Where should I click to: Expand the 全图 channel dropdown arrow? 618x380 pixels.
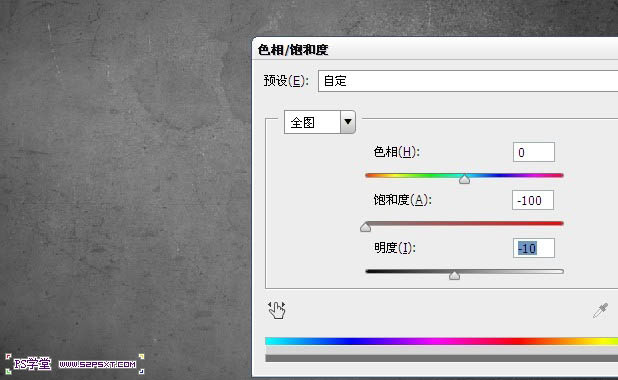point(348,122)
